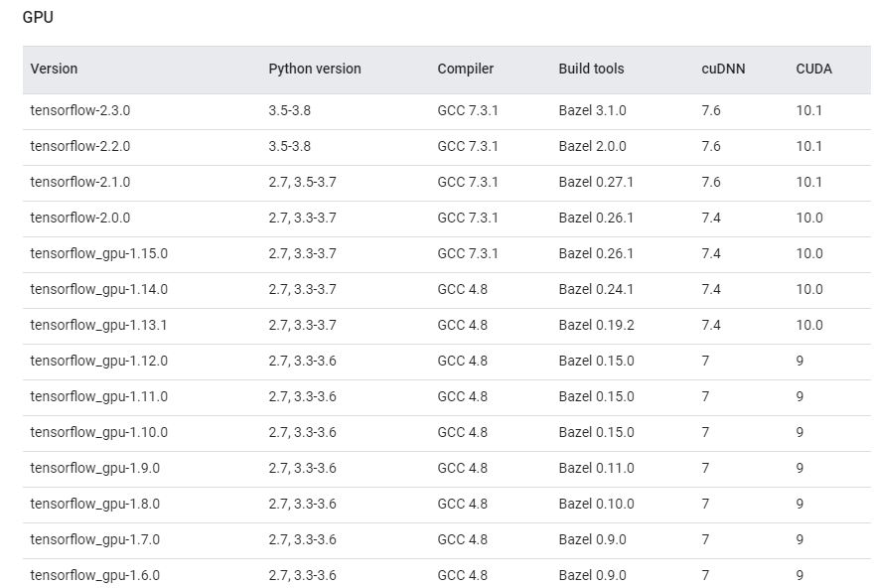Select the tensorflow_gpu-1.8.0 cell
The width and height of the screenshot is (874, 588).
click(95, 504)
